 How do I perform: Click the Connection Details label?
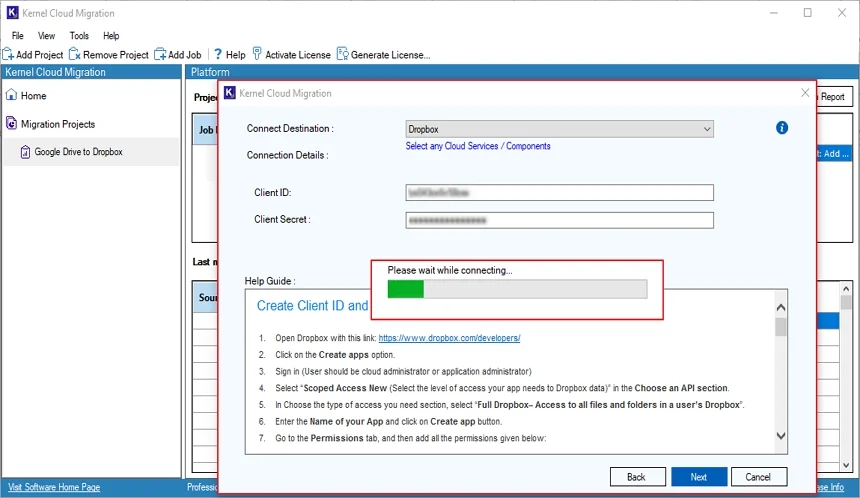[287, 155]
